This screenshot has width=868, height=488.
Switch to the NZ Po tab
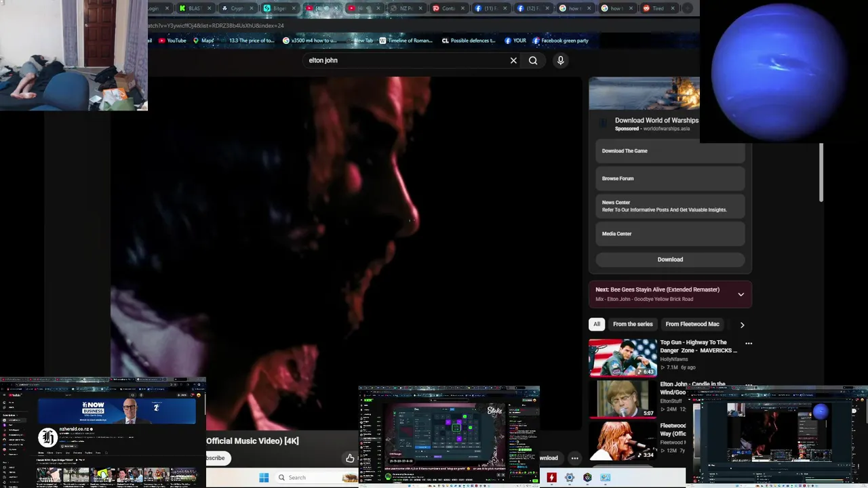[x=406, y=8]
